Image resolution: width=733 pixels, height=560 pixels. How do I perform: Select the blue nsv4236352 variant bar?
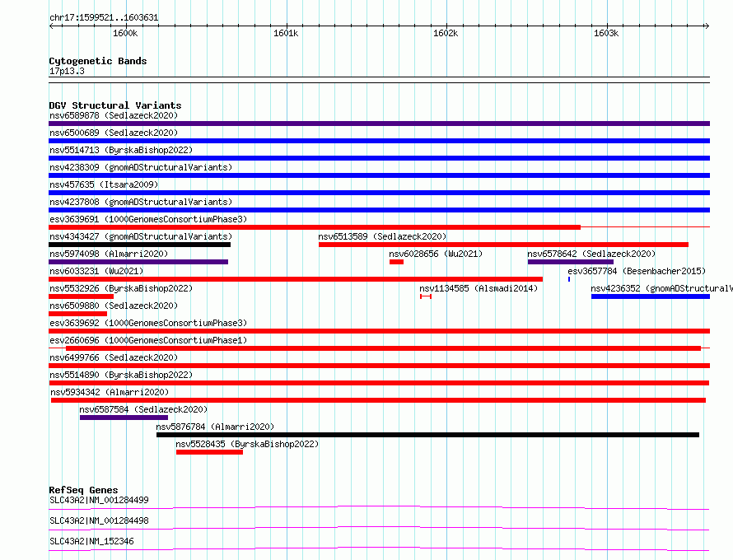pyautogui.click(x=651, y=296)
